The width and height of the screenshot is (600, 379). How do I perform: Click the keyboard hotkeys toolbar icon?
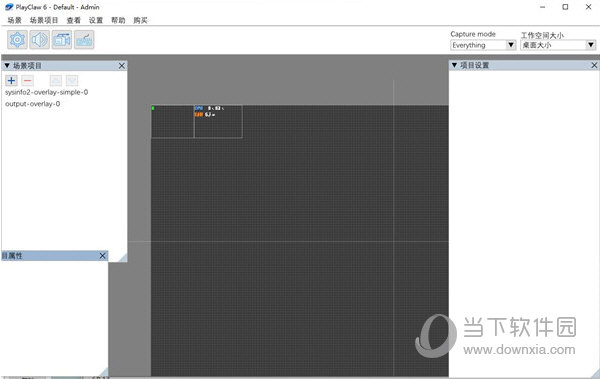[x=84, y=39]
